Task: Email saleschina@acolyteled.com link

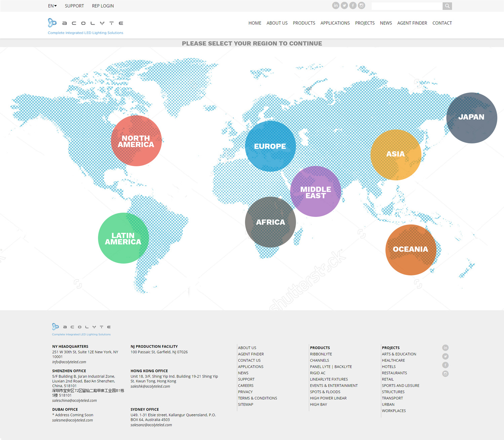Action: [x=74, y=400]
